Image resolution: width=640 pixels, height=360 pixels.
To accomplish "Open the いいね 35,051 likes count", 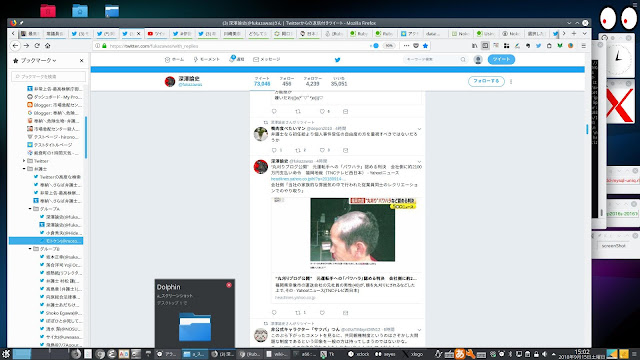I will tap(339, 81).
